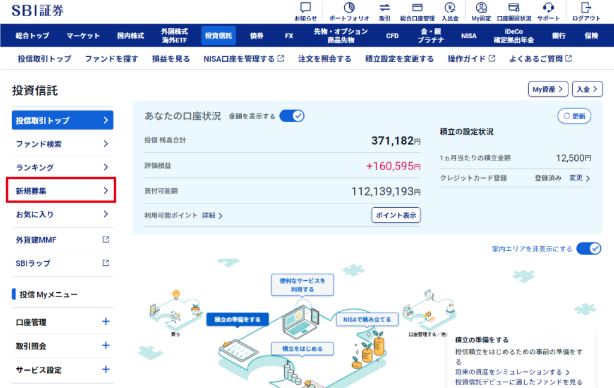This screenshot has width=614, height=388.
Task: Select 総合トップ in main navigation
Action: pyautogui.click(x=32, y=36)
